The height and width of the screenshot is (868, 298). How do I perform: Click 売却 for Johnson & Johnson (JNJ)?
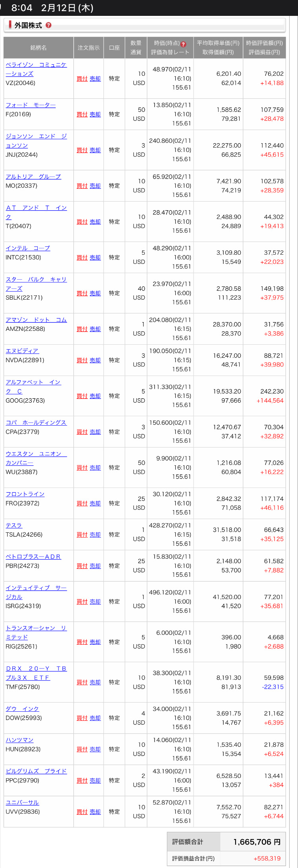click(x=95, y=150)
